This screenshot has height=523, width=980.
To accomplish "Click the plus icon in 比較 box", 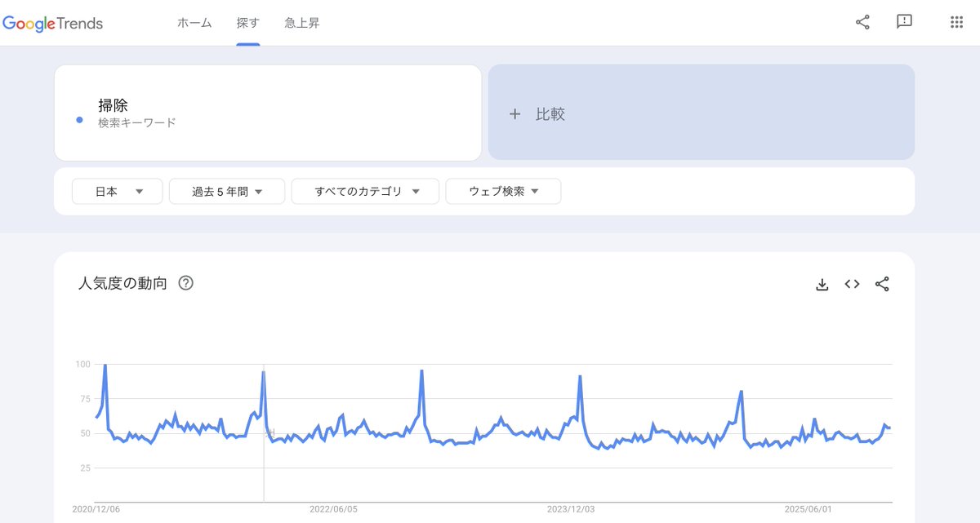I will (514, 114).
